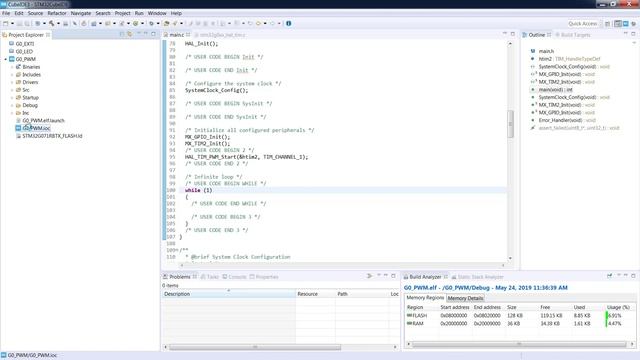Image resolution: width=640 pixels, height=360 pixels.
Task: Open the File menu
Action: 6,13
